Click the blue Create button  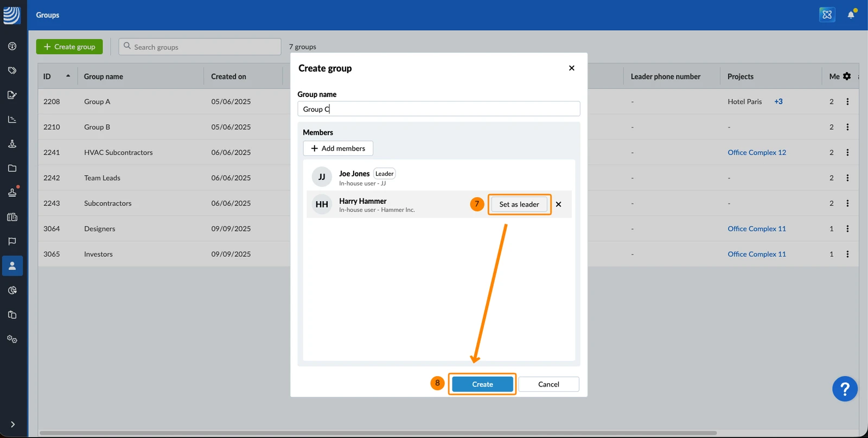click(x=482, y=384)
